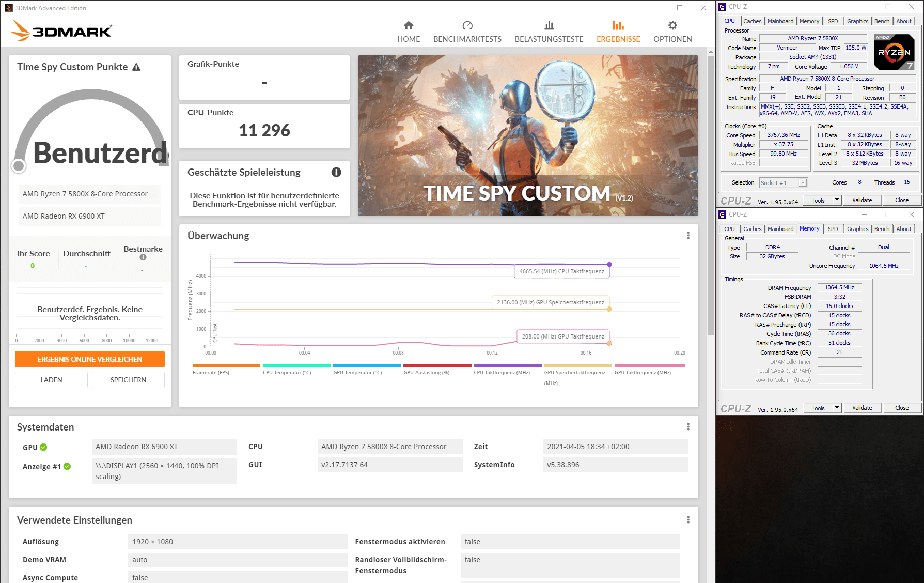Open Bench tab in upper CPU-Z window

click(882, 21)
